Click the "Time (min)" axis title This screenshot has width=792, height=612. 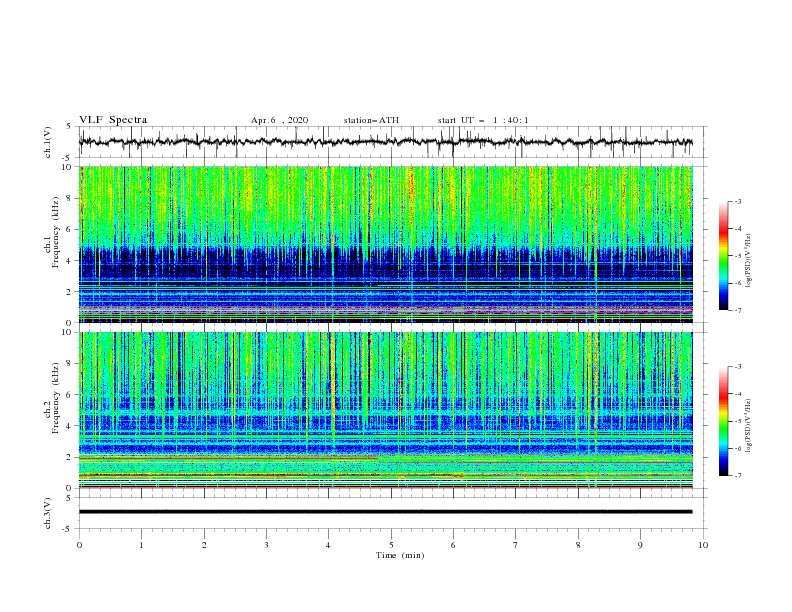[400, 555]
